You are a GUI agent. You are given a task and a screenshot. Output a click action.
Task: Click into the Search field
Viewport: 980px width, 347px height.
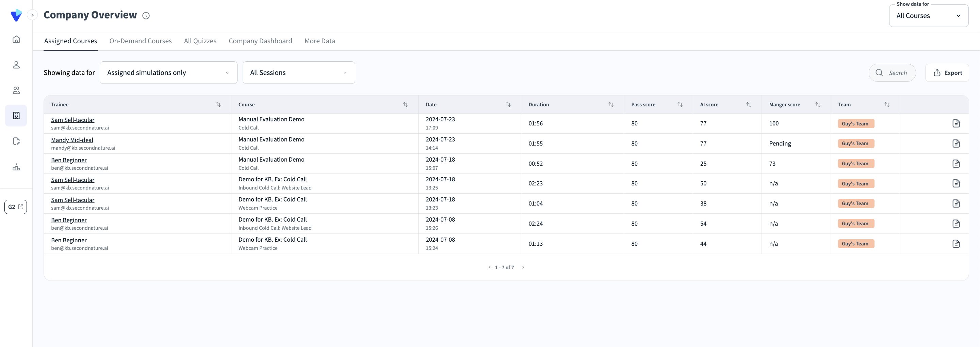point(897,73)
